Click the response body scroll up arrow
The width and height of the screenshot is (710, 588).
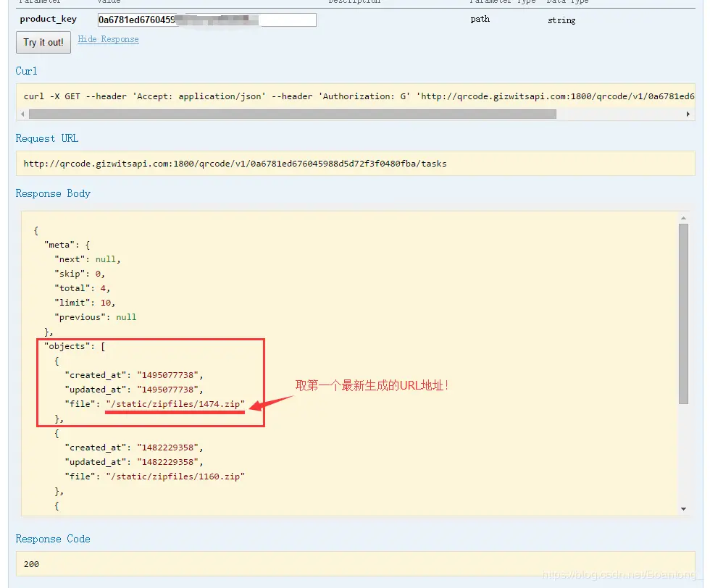[684, 218]
